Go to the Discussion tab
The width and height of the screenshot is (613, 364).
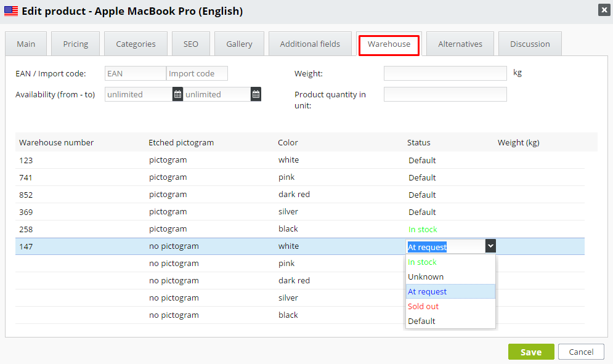click(530, 44)
